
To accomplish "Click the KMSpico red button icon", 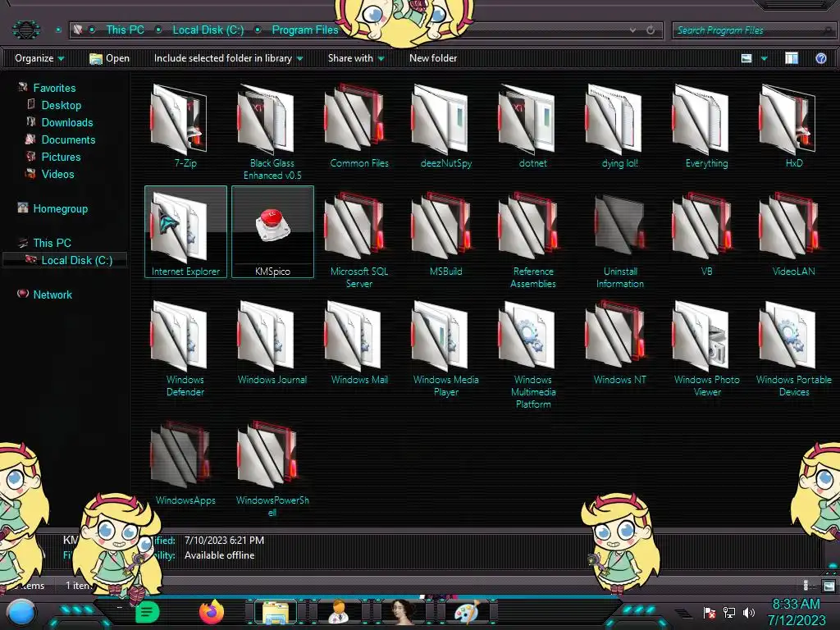I will click(272, 225).
